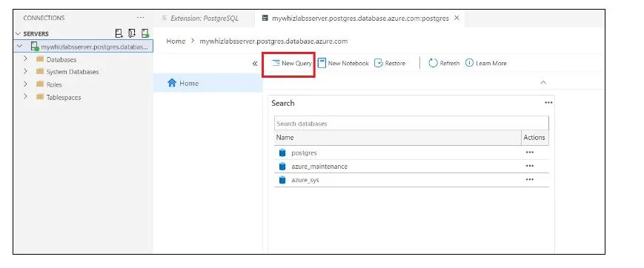The image size is (644, 268).
Task: Click the Tablespaces folder icon
Action: pos(40,97)
